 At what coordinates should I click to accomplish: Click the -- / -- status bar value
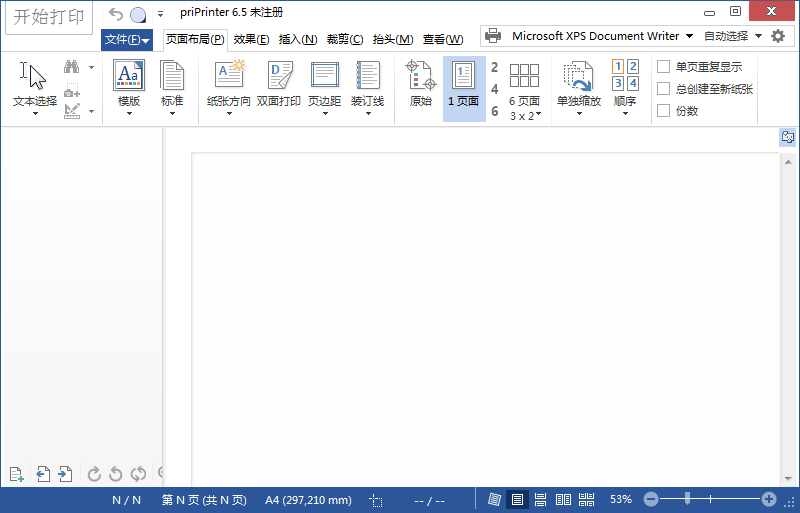click(429, 501)
